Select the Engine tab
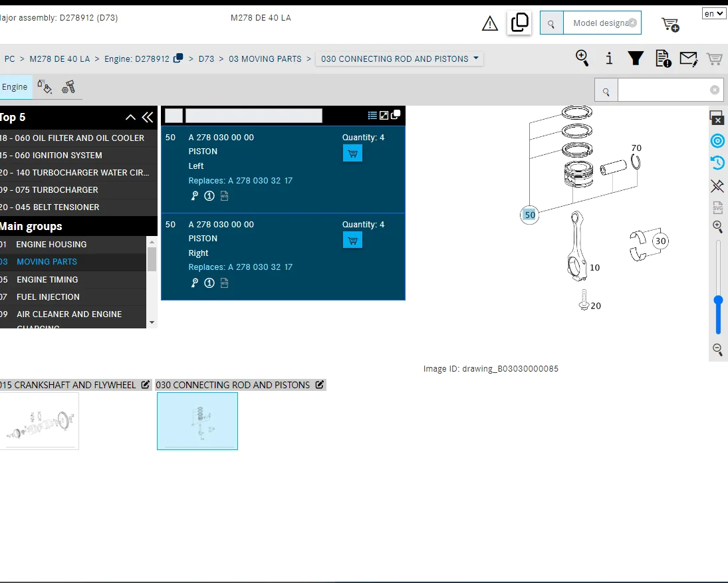The height and width of the screenshot is (583, 728). coord(15,87)
